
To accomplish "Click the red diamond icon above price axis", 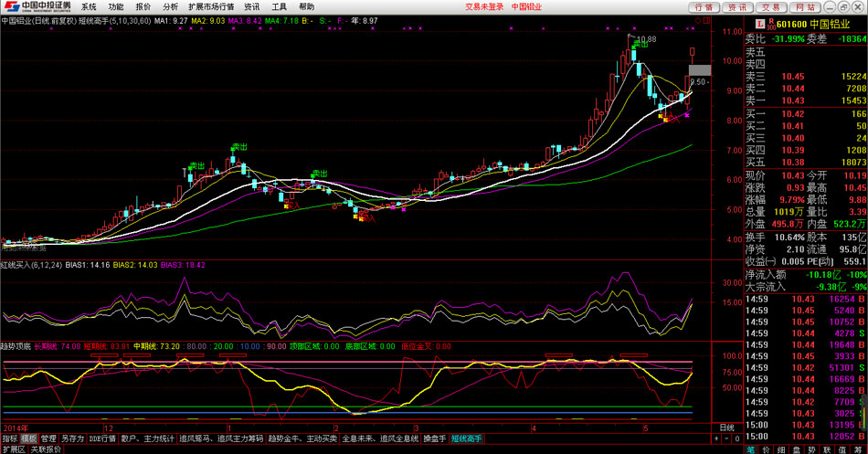I will (698, 21).
